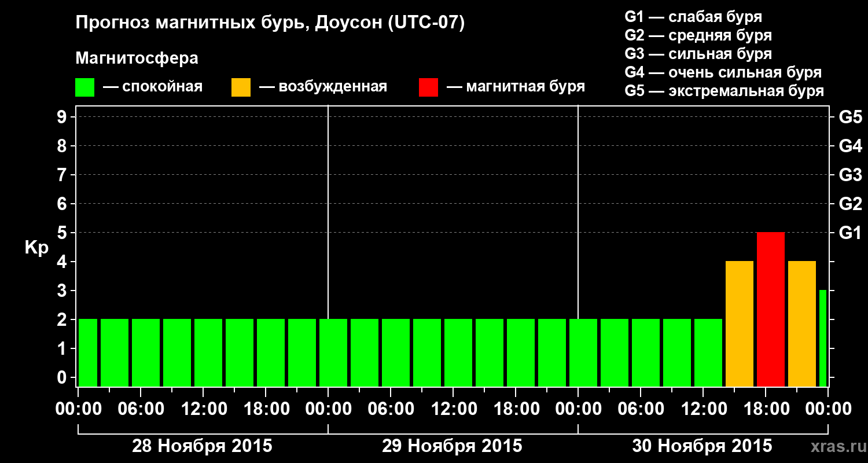Click the 'G2 — средняя буря' legend line

tap(698, 35)
